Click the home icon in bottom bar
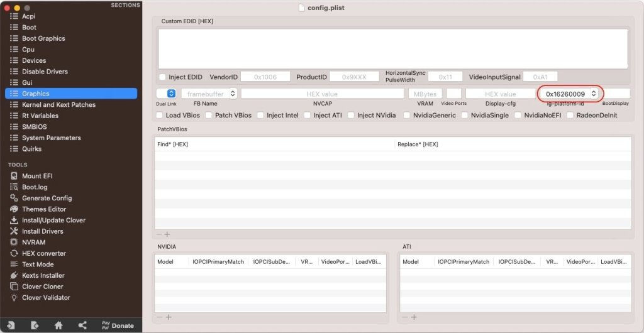 [x=58, y=325]
